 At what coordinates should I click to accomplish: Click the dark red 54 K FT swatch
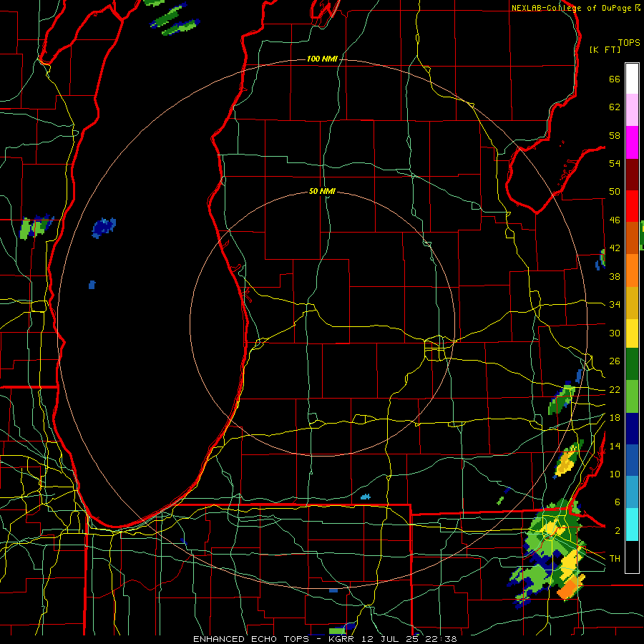pos(632,175)
